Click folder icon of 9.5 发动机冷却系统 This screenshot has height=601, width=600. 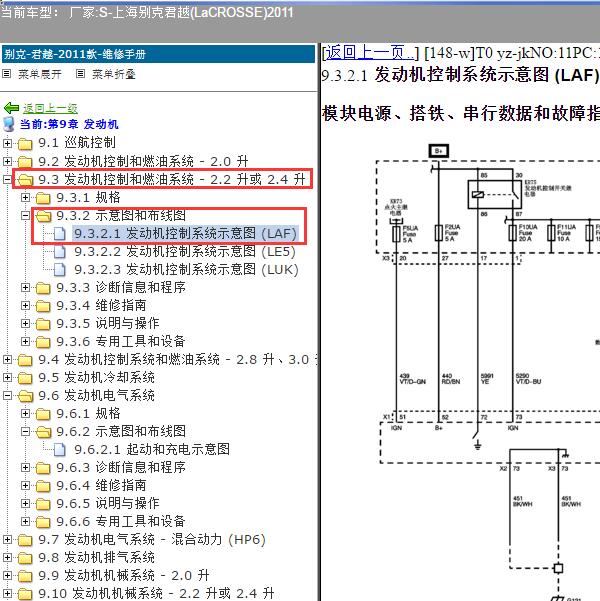25,378
